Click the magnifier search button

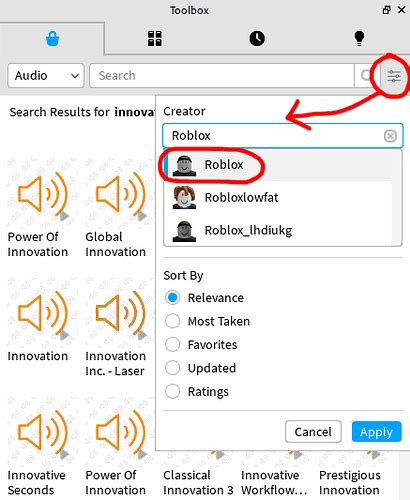click(366, 76)
